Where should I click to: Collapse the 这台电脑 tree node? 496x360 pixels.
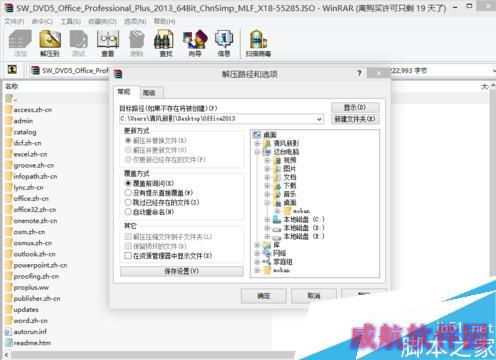tap(257, 152)
